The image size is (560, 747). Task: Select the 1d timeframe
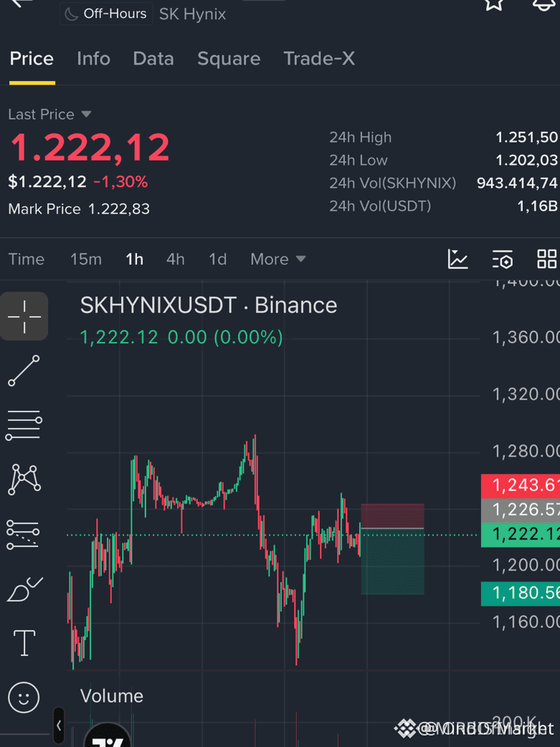[x=218, y=260]
